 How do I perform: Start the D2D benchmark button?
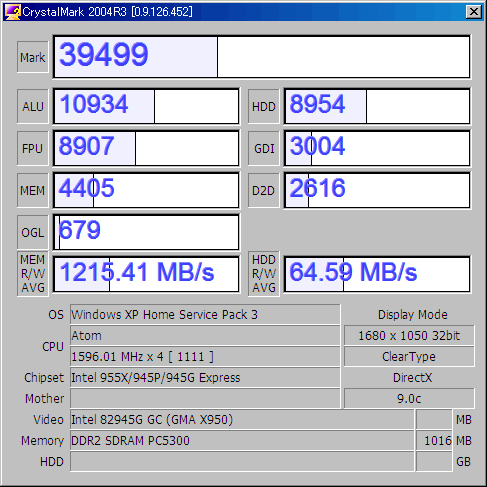coord(264,190)
